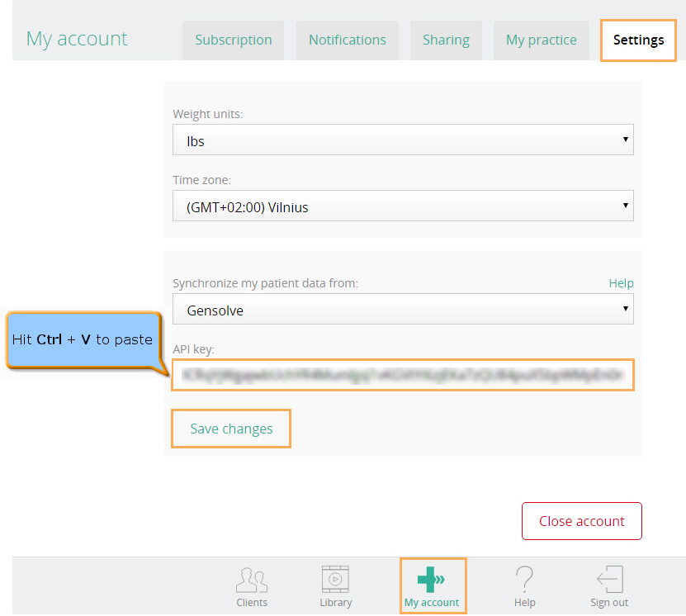
Task: Open the Clients icon in bottom navigation
Action: pos(251,580)
